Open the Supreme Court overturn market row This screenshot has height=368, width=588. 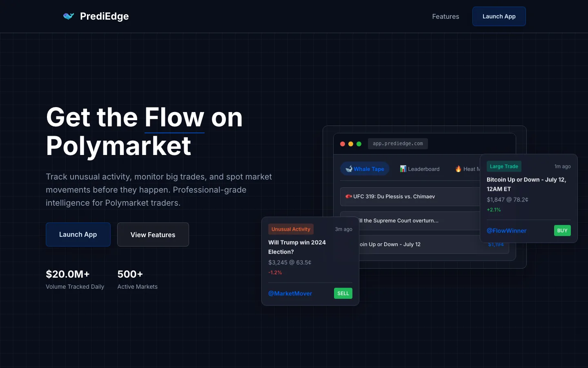pos(419,221)
